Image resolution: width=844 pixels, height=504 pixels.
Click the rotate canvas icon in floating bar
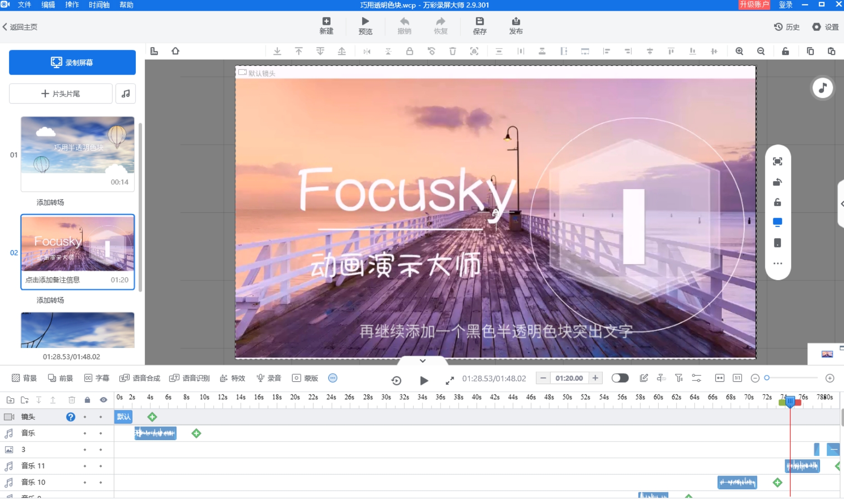(777, 182)
